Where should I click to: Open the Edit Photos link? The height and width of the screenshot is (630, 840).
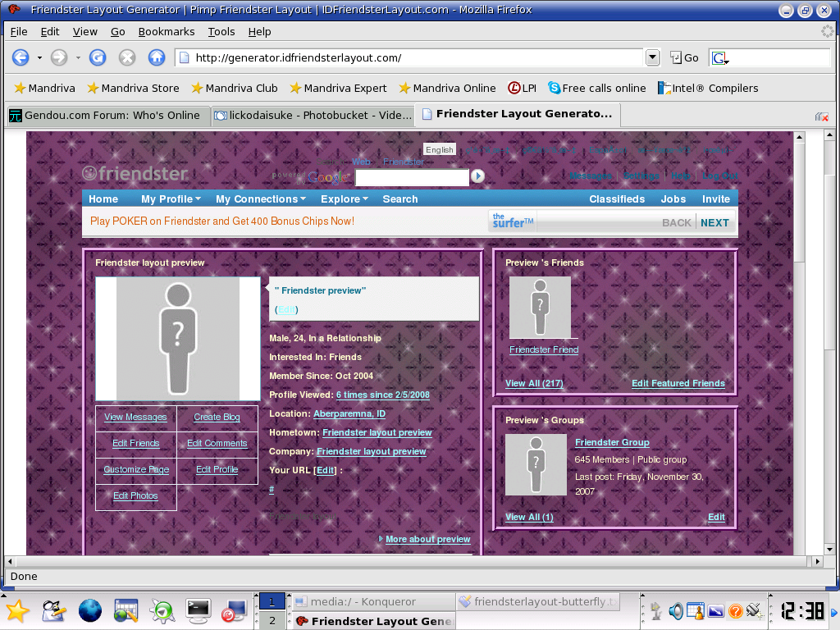pyautogui.click(x=135, y=495)
